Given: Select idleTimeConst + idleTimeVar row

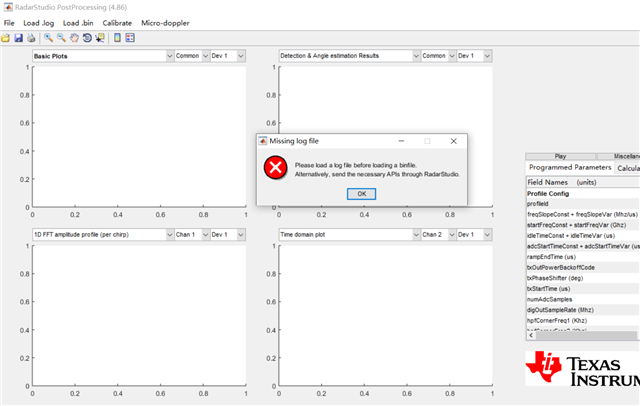Looking at the screenshot, I should (583, 236).
